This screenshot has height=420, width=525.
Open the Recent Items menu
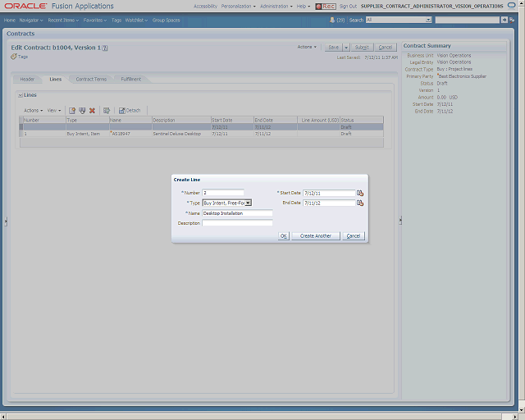tap(63, 21)
